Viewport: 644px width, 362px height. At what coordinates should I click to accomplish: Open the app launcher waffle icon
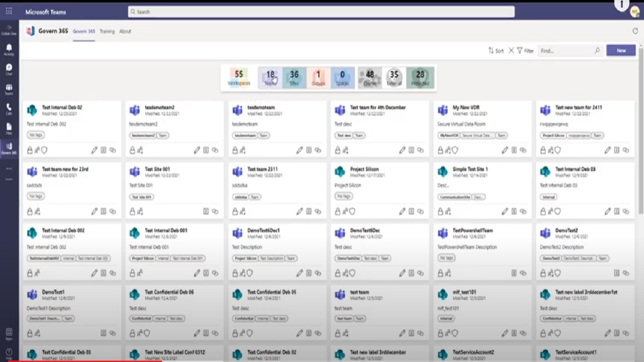point(9,11)
